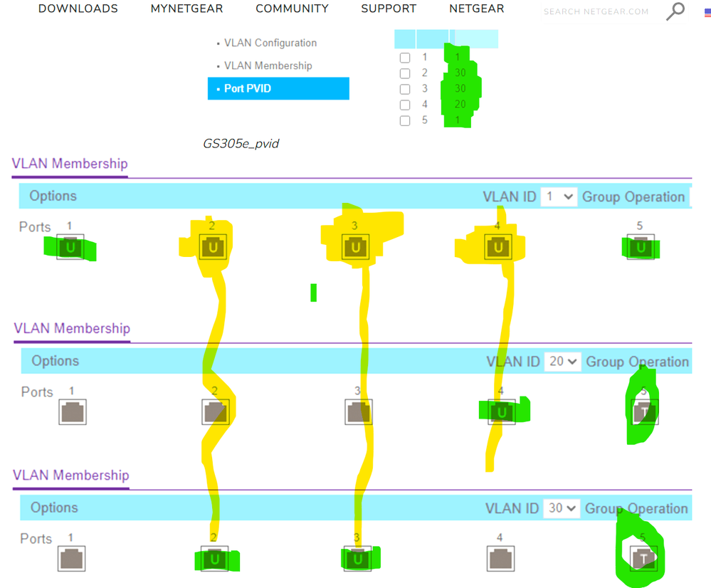Toggle port 4 icon in VLAN 30 membership
This screenshot has width=711, height=588.
(500, 559)
